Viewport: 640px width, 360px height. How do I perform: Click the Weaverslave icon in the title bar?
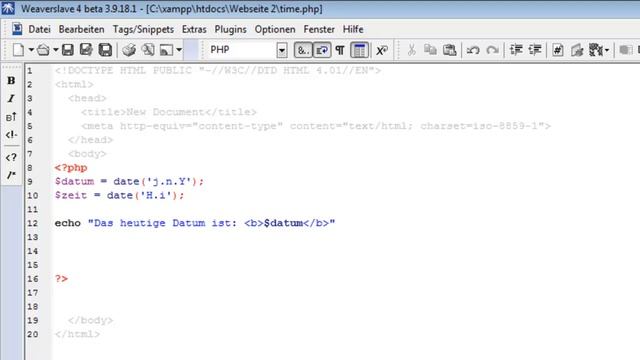[x=8, y=8]
